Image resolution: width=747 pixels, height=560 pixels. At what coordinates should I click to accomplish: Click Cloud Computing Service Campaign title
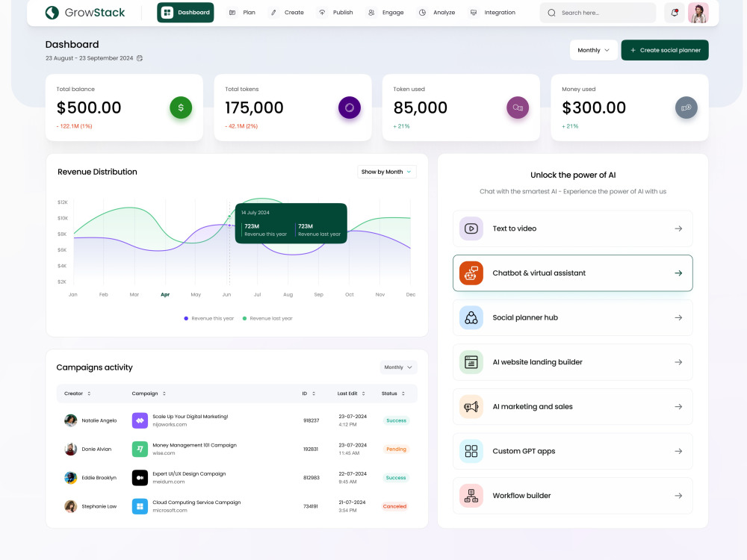196,503
